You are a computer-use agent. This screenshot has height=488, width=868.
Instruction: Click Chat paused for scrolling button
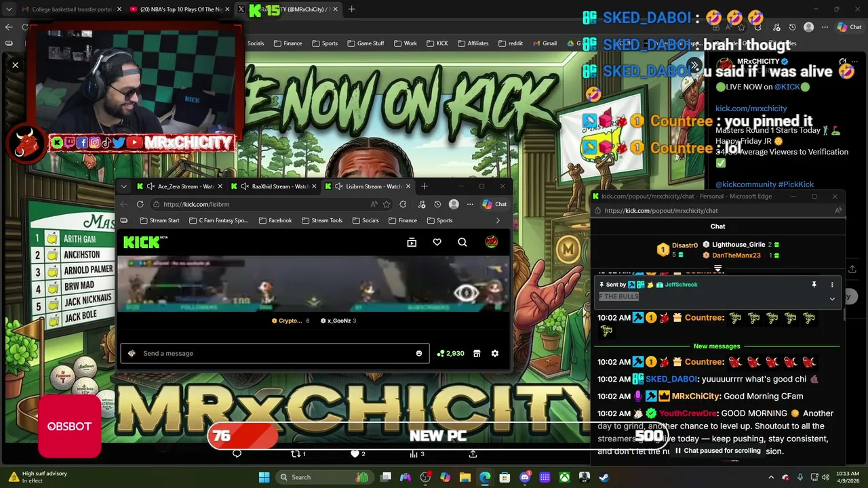coord(717,451)
